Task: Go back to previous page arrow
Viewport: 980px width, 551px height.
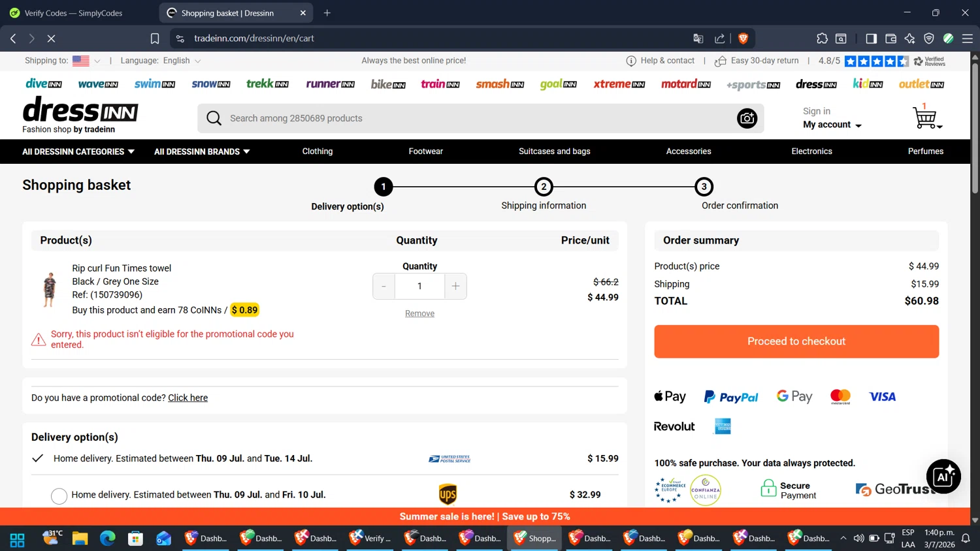Action: pyautogui.click(x=13, y=39)
